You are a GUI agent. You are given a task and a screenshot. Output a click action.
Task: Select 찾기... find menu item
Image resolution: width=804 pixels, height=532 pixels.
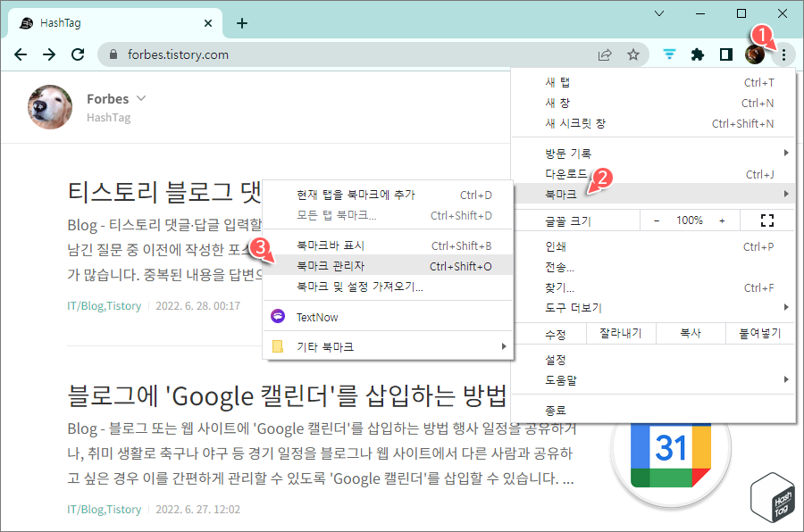(x=653, y=287)
